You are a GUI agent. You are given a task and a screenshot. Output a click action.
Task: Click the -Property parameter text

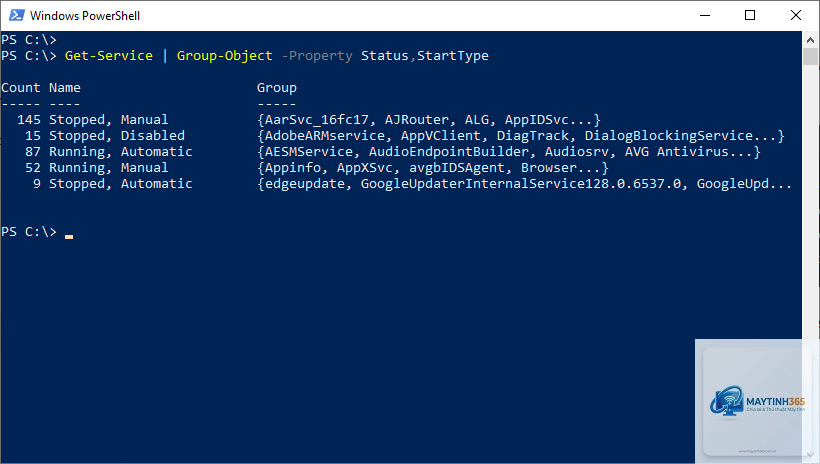[x=317, y=55]
